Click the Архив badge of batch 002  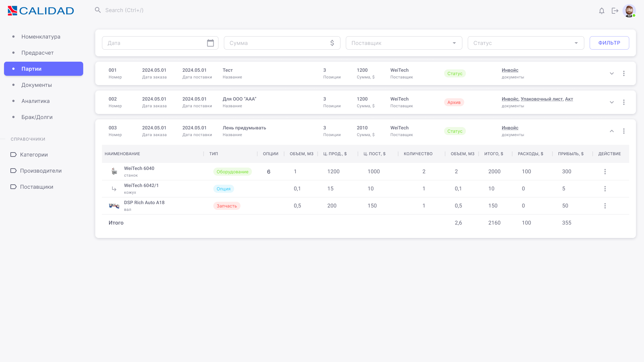pos(454,102)
